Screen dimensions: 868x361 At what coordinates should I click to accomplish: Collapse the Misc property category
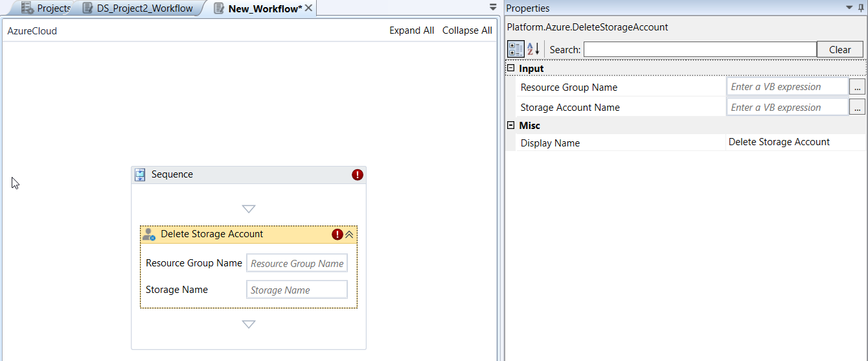[510, 125]
